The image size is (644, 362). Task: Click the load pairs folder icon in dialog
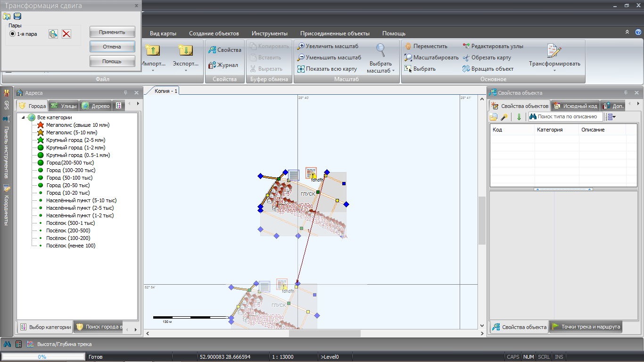tap(7, 16)
